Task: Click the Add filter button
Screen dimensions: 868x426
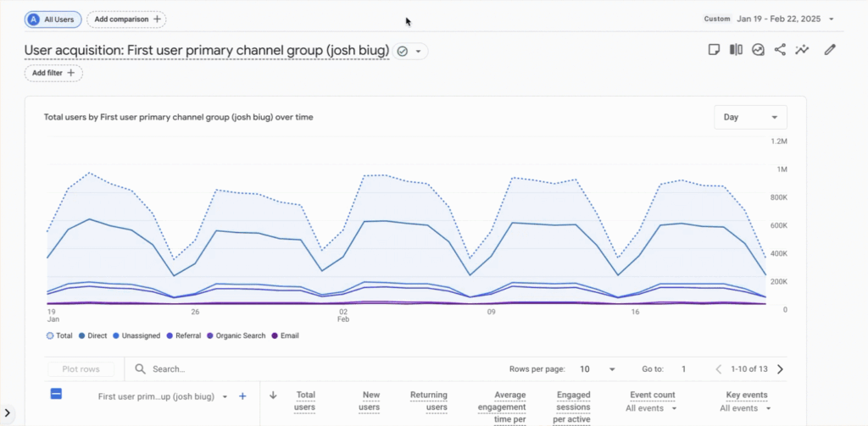Action: [x=53, y=74]
